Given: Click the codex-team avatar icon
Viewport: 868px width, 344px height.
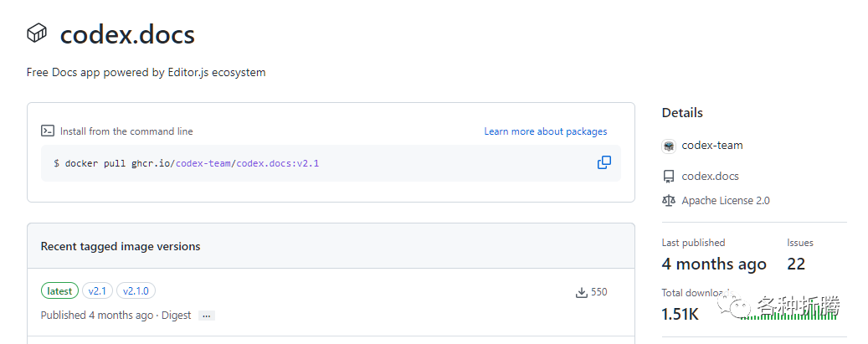Looking at the screenshot, I should pos(669,146).
